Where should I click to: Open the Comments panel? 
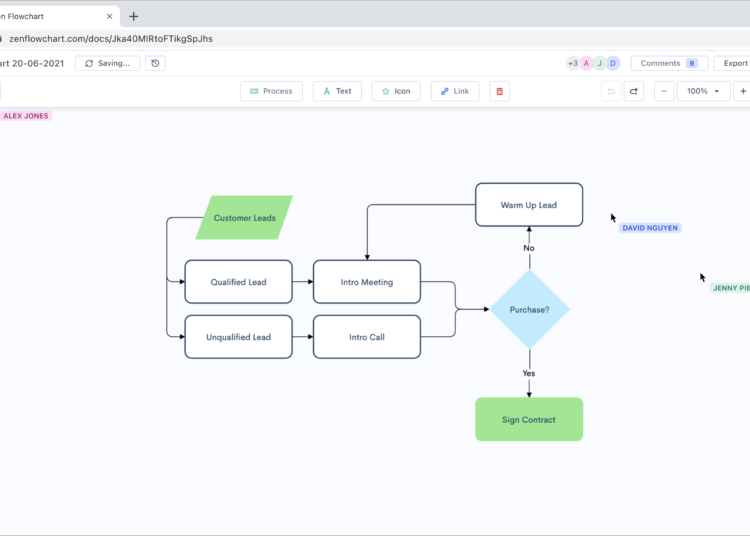point(669,63)
